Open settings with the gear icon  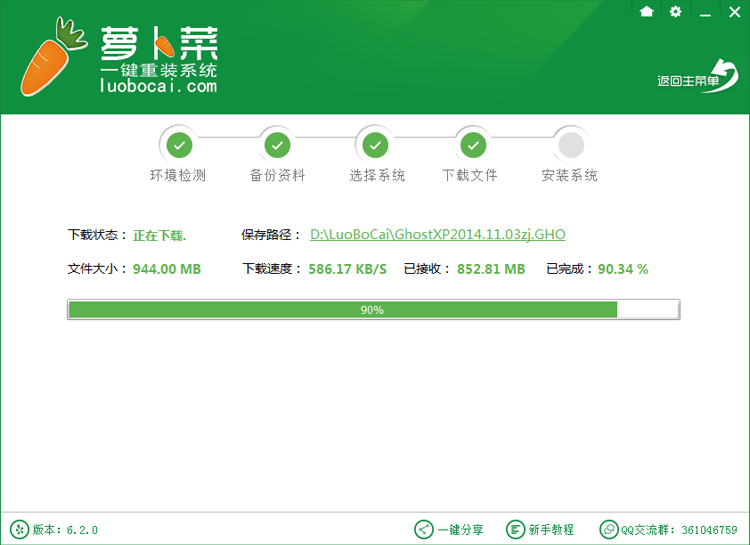[x=675, y=11]
